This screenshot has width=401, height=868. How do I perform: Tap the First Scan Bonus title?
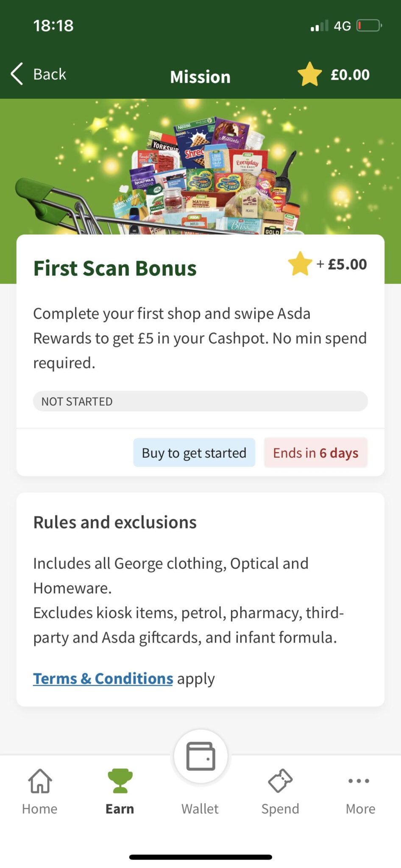tap(115, 268)
